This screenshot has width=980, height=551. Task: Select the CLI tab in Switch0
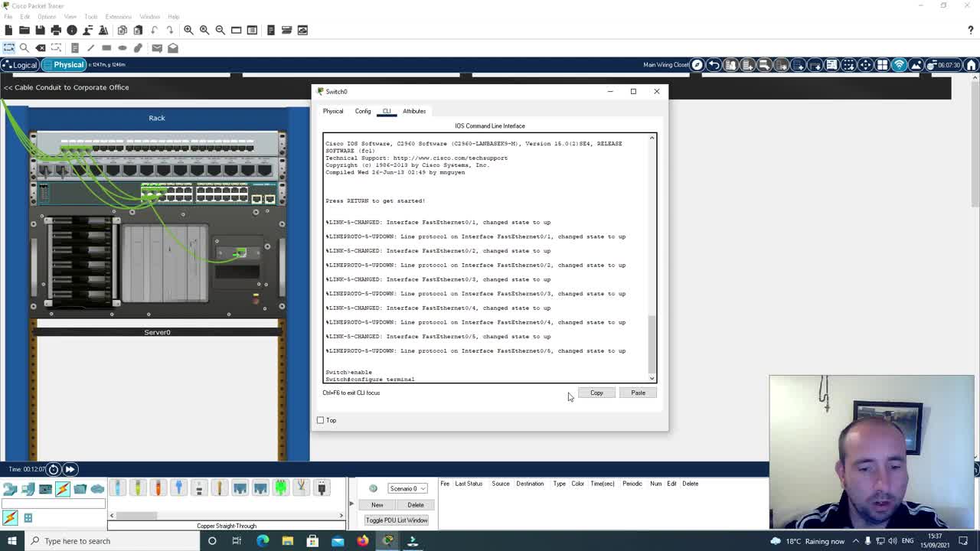pyautogui.click(x=387, y=111)
